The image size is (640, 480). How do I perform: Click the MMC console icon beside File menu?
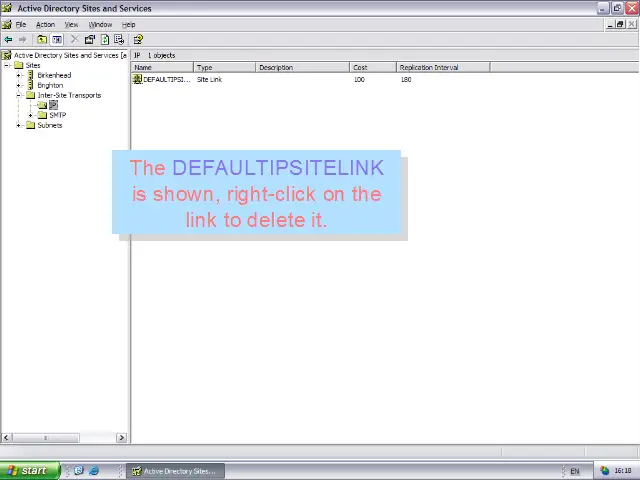click(x=7, y=24)
